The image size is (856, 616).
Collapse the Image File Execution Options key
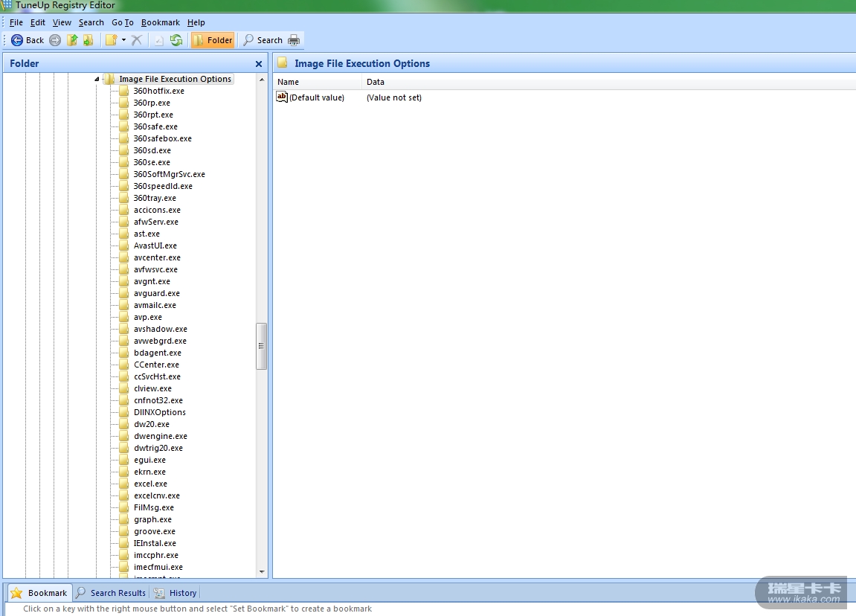97,79
